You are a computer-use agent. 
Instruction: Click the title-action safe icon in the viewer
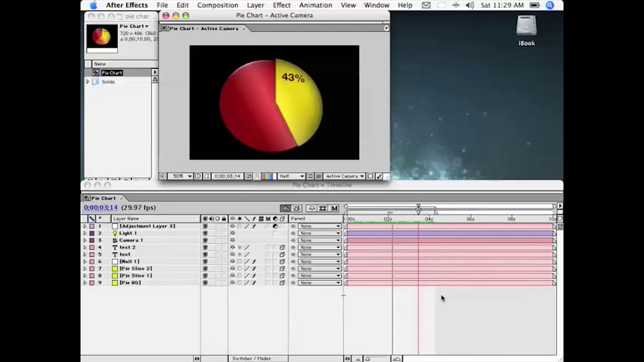pyautogui.click(x=198, y=176)
